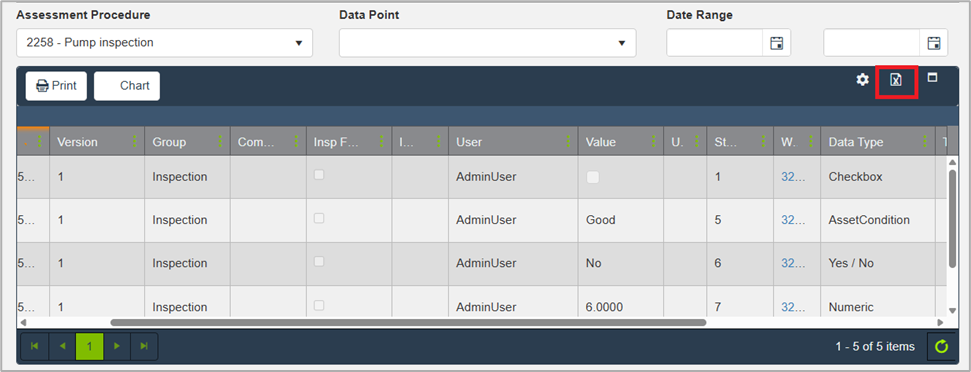Select the 'Yes / No' data type cell
This screenshot has width=971, height=372.
877,264
